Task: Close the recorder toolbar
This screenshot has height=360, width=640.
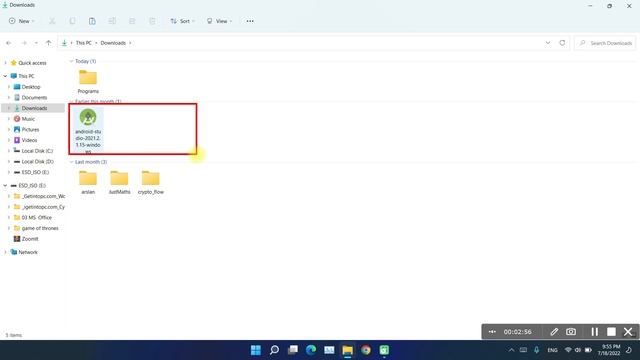Action: (x=628, y=332)
